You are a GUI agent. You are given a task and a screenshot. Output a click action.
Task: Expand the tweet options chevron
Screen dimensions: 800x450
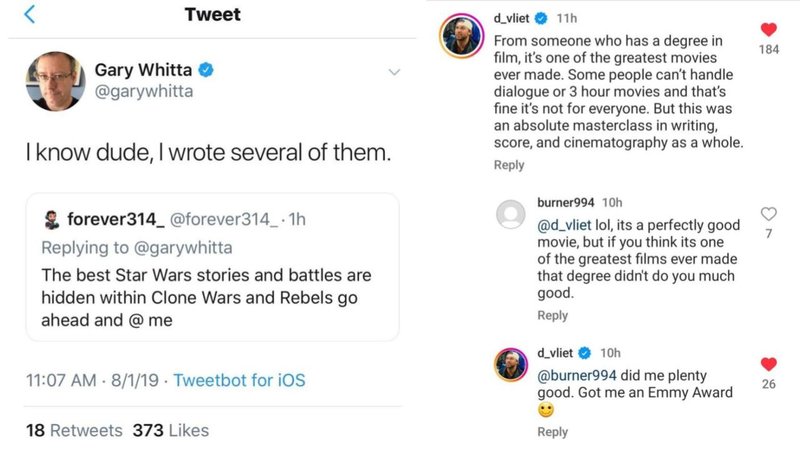tap(393, 72)
